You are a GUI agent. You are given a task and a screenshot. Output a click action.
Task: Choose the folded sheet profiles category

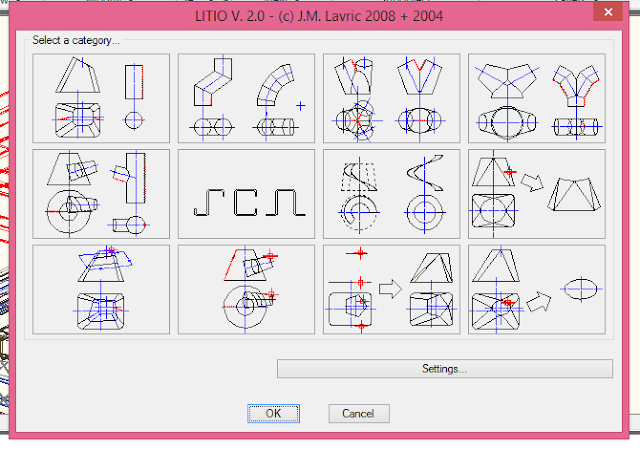coord(247,194)
